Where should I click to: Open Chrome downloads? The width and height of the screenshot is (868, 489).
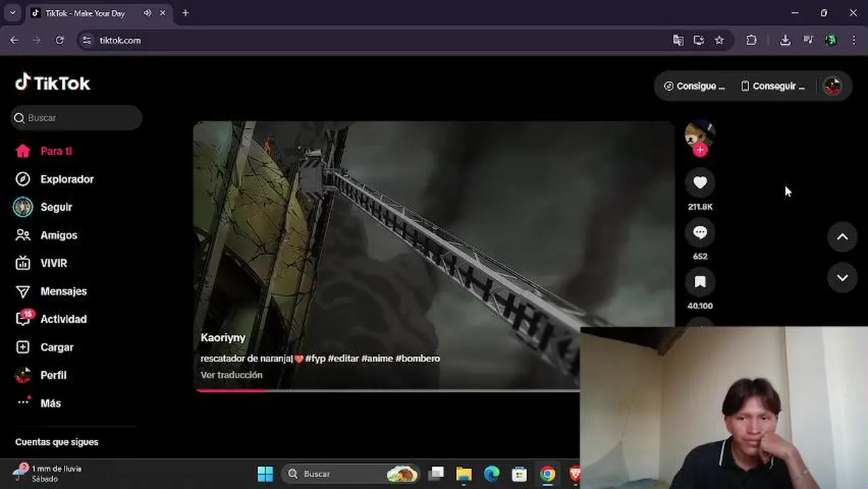coord(785,40)
